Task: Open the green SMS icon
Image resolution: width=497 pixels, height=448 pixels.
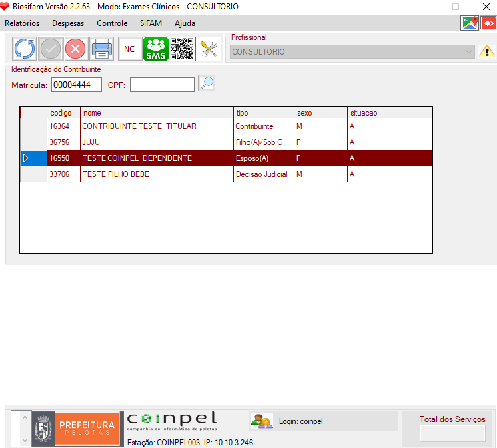Action: pos(155,49)
